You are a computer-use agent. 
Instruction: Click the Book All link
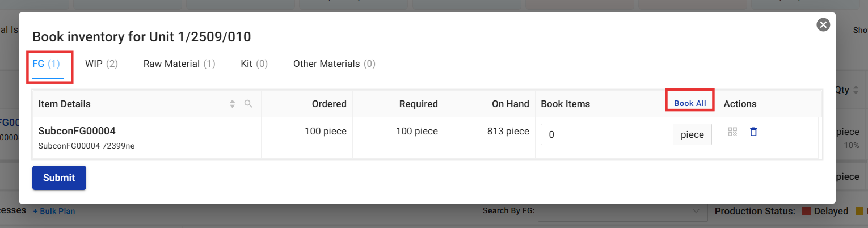pyautogui.click(x=690, y=103)
